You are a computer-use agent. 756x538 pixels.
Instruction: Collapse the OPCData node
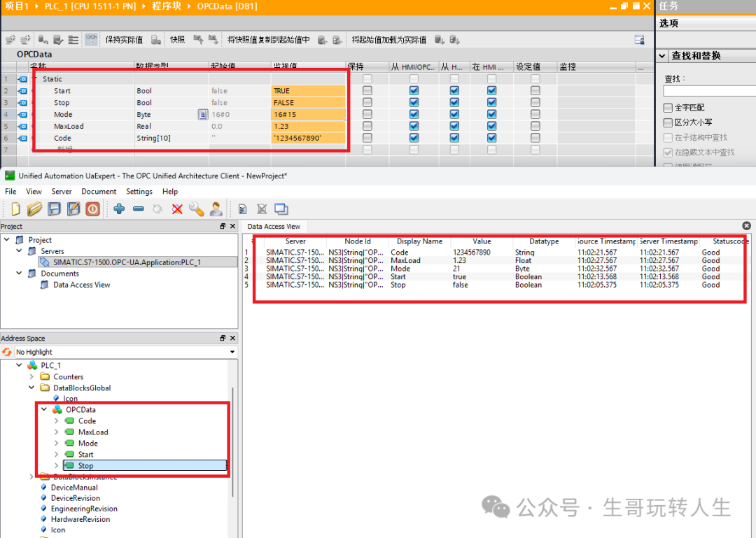pyautogui.click(x=44, y=409)
